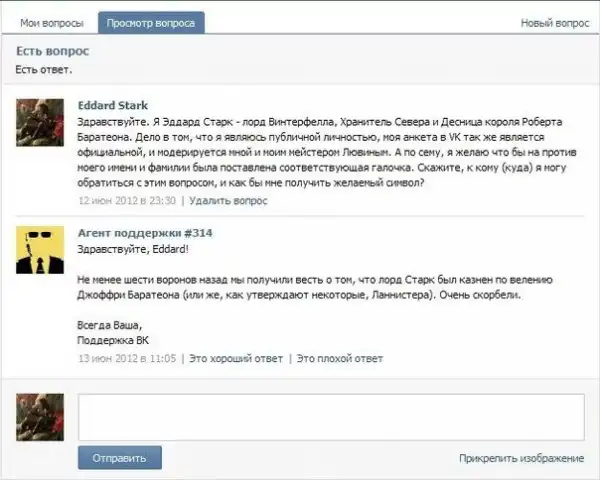600x480 pixels.
Task: Click the support agent's avatar with sunglasses
Action: (x=41, y=250)
